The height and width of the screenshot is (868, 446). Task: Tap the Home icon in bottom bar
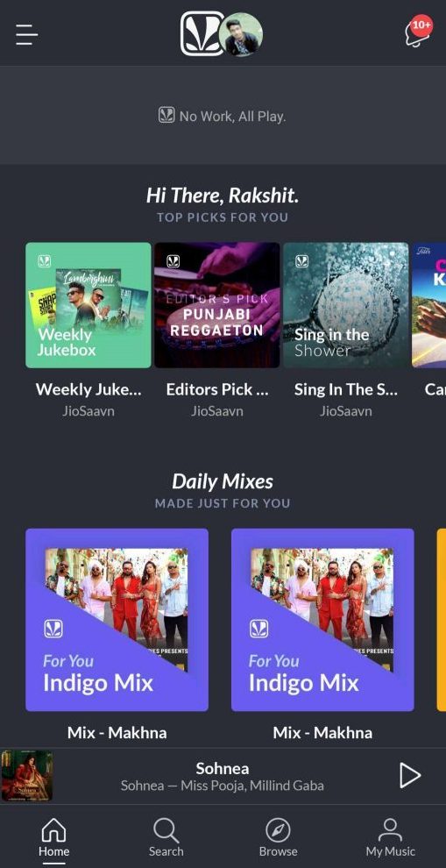(x=53, y=830)
